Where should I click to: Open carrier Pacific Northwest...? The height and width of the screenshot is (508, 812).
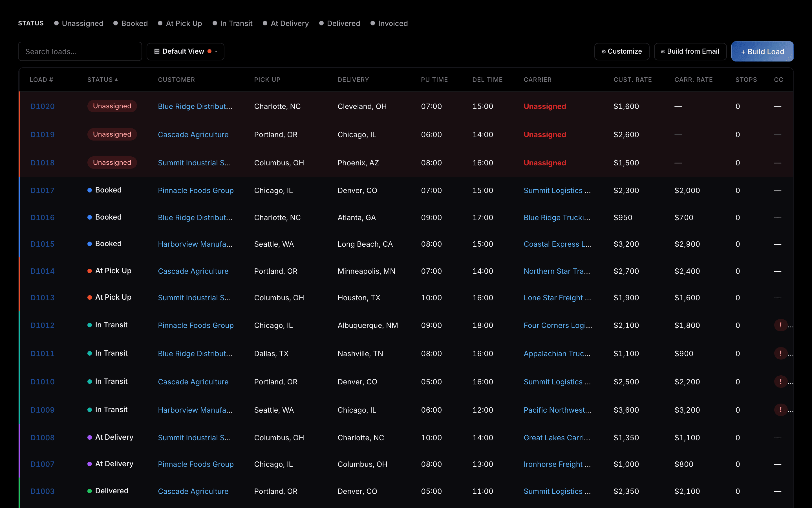coord(557,410)
